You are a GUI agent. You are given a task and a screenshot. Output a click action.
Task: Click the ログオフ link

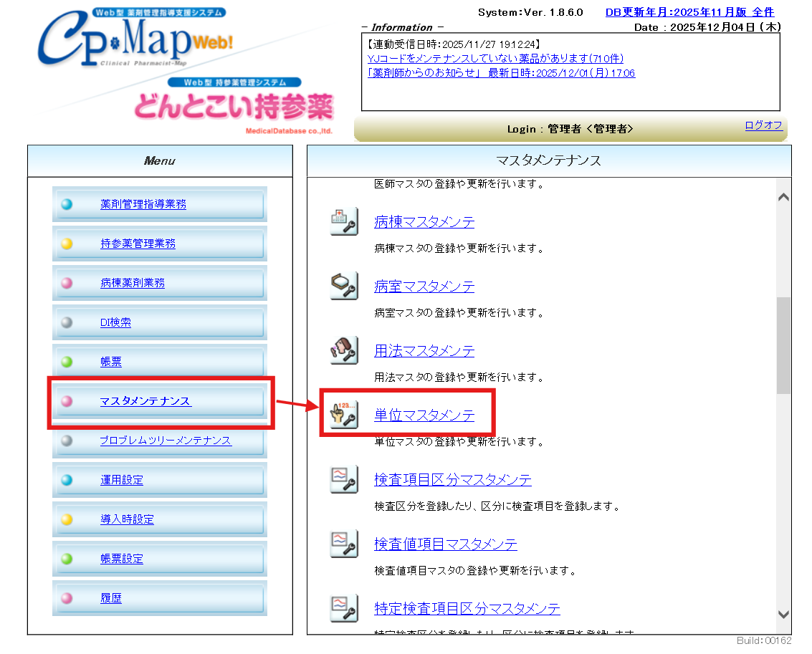(763, 125)
